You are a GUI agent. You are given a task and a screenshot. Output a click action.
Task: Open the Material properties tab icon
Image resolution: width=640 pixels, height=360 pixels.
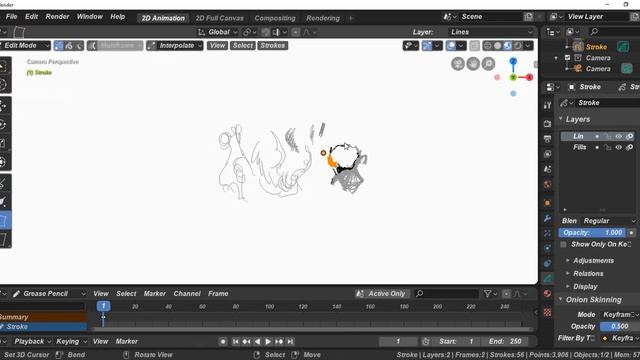(x=547, y=293)
